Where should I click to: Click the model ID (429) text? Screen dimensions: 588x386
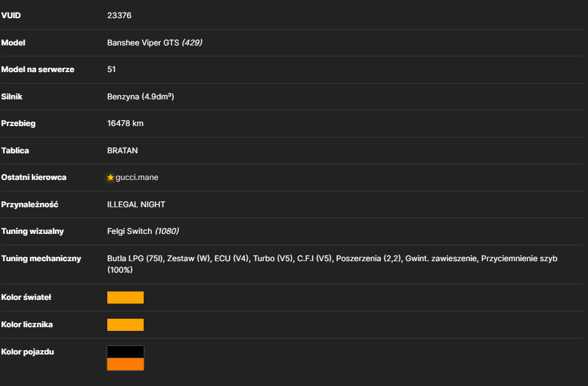[x=192, y=43]
